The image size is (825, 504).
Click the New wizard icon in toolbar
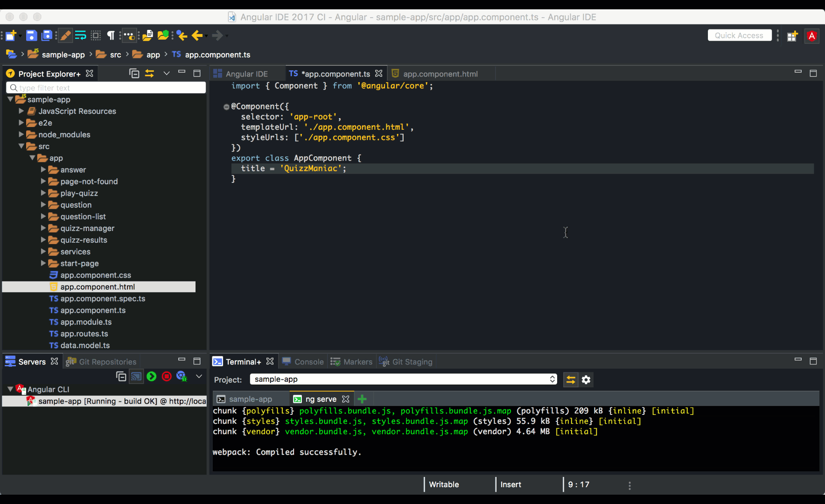(x=11, y=35)
